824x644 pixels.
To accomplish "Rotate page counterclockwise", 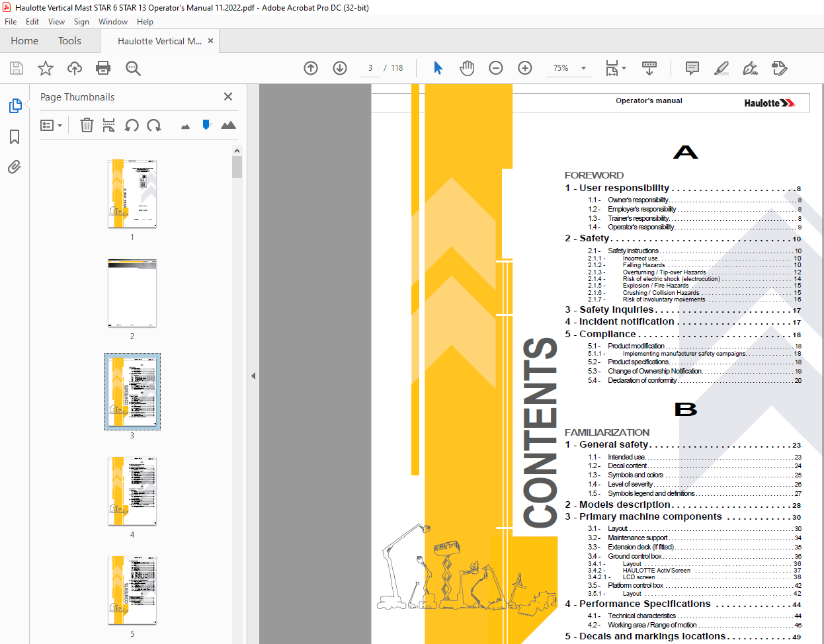I will click(132, 125).
